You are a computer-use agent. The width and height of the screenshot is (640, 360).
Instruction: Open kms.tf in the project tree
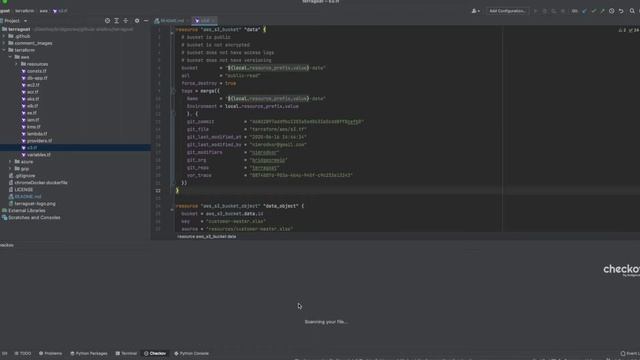click(x=33, y=127)
